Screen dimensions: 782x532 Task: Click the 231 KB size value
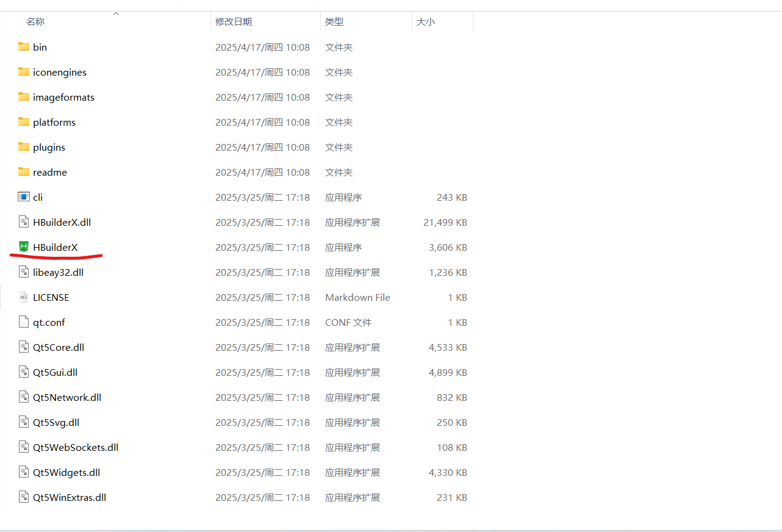452,497
